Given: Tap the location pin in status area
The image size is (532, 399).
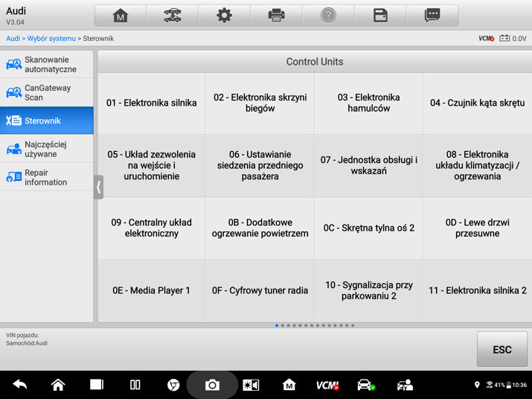Looking at the screenshot, I should (477, 385).
